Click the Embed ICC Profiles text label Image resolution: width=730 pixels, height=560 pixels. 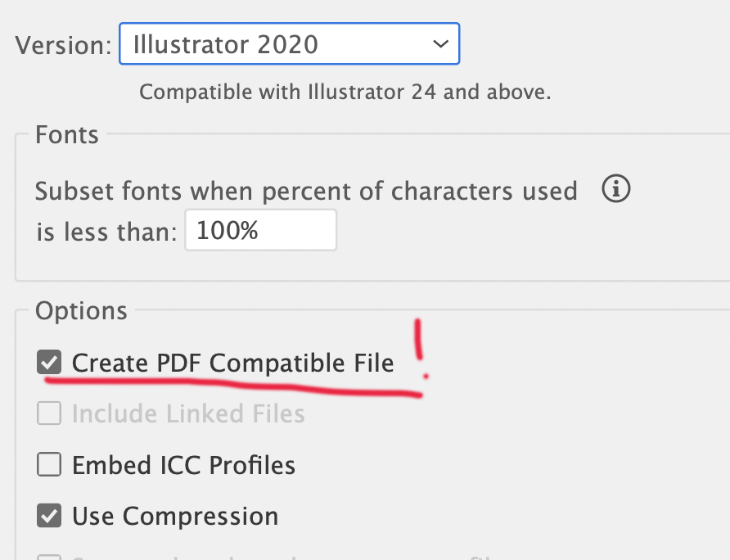[x=183, y=464]
